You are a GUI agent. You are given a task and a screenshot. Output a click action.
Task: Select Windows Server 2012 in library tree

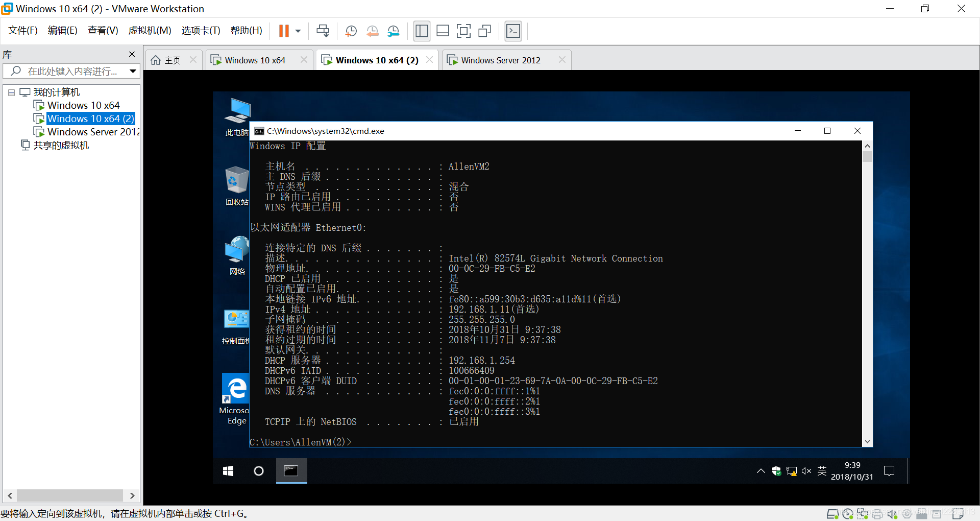coord(93,132)
